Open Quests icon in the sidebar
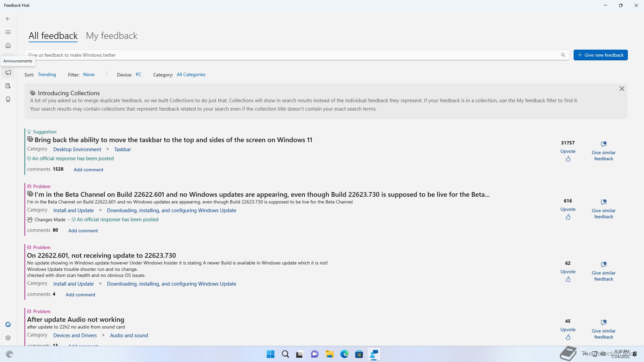The height and width of the screenshot is (362, 644). (x=8, y=86)
